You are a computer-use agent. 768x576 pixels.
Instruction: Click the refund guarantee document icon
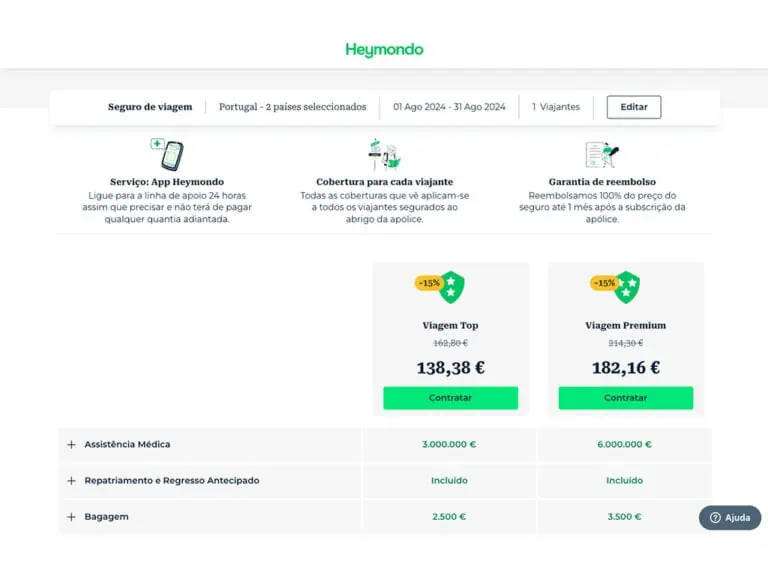coord(602,154)
